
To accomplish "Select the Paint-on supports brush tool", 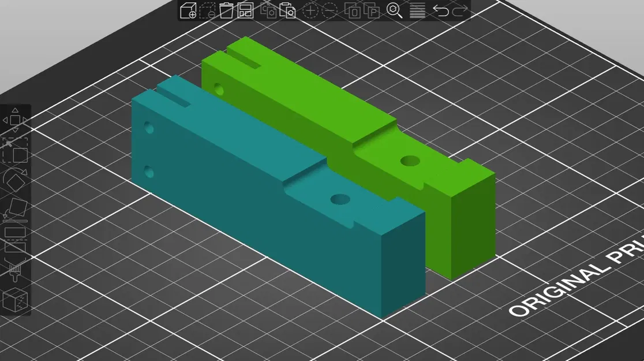I will click(x=15, y=269).
